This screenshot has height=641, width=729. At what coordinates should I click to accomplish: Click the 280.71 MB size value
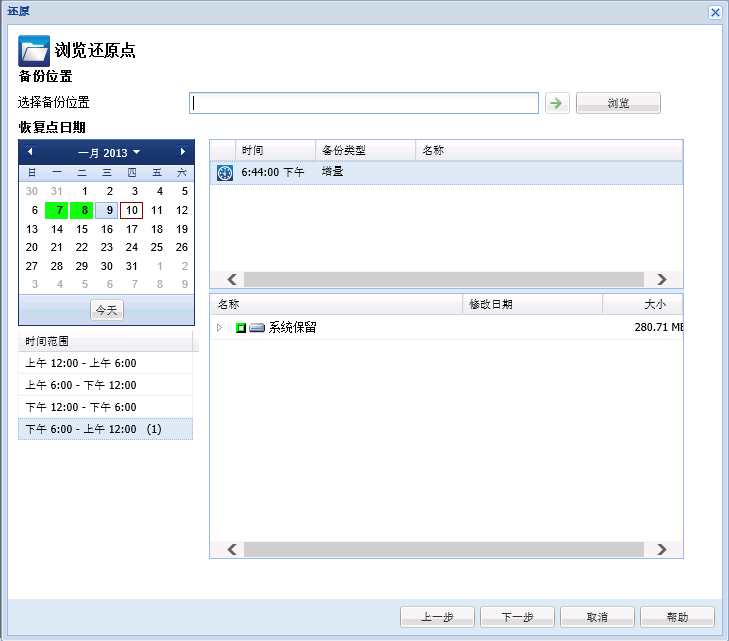tap(658, 327)
